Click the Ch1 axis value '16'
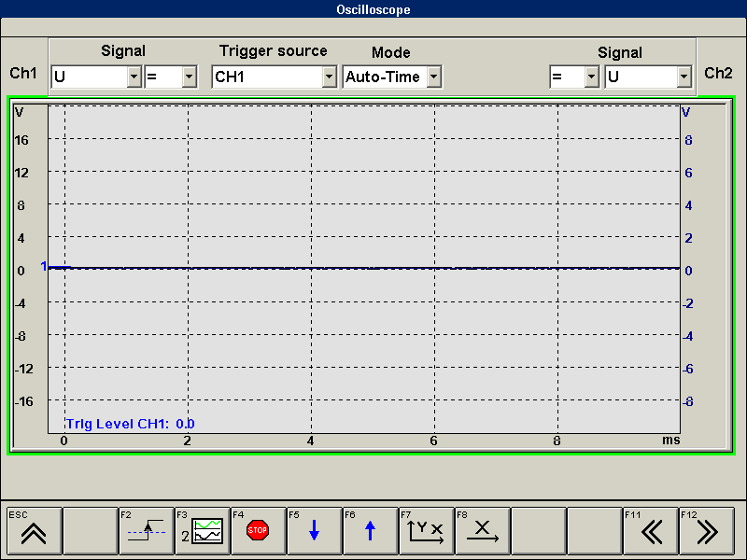Viewport: 747px width, 560px height. pos(21,140)
